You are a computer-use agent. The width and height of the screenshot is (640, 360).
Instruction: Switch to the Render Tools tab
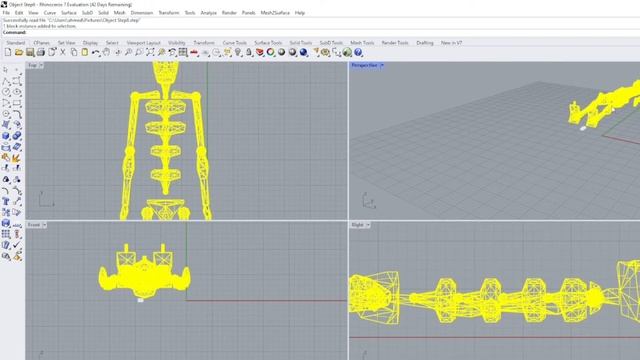pyautogui.click(x=395, y=43)
